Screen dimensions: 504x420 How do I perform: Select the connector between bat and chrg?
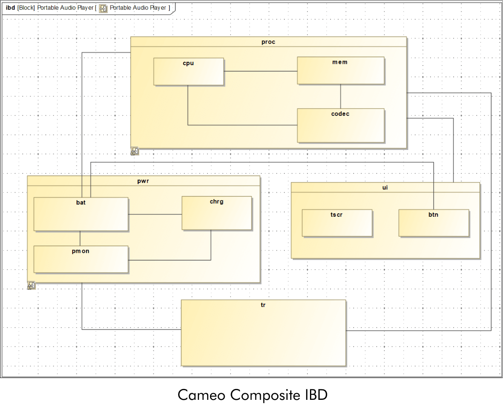[x=155, y=213]
